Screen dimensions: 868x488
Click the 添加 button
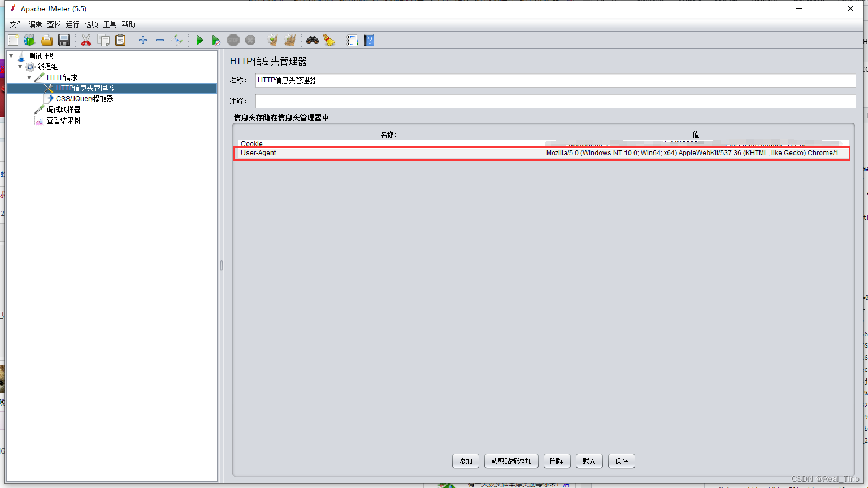[x=465, y=461]
